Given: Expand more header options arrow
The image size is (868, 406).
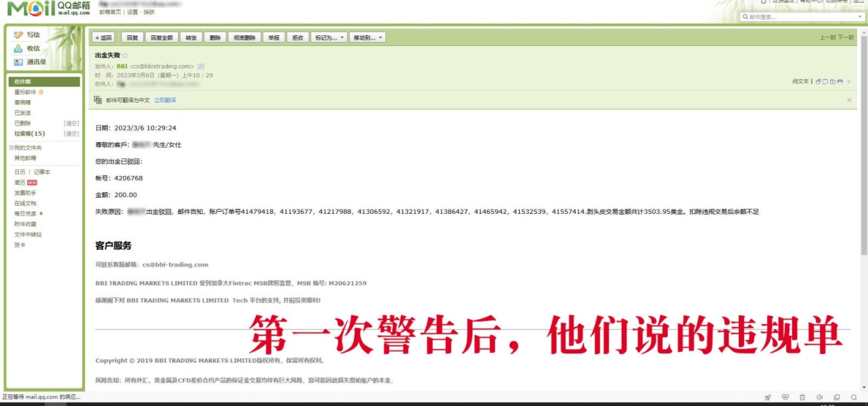Looking at the screenshot, I should point(849,81).
